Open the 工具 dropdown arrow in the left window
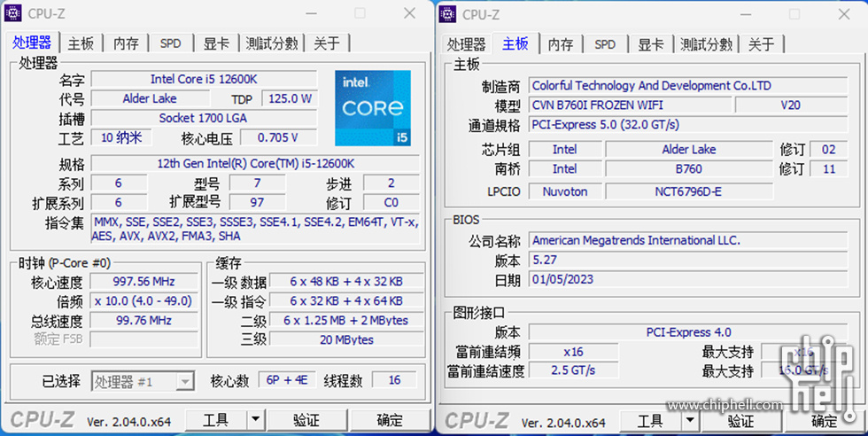The image size is (868, 436). point(255,420)
